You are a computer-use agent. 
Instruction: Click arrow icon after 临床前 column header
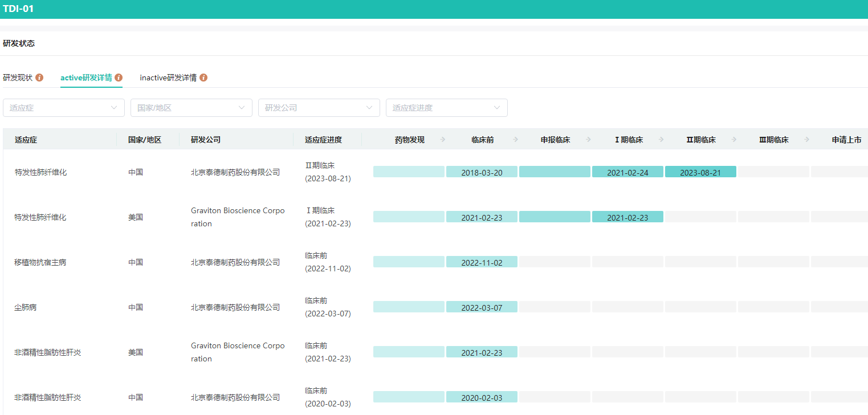tap(516, 140)
